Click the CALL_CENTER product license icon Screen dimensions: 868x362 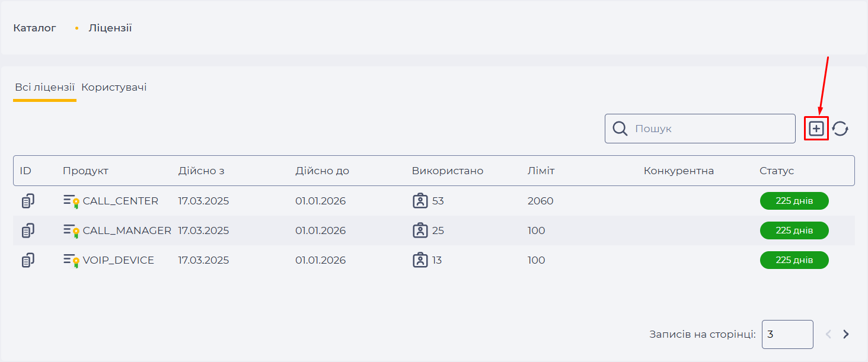pos(72,201)
